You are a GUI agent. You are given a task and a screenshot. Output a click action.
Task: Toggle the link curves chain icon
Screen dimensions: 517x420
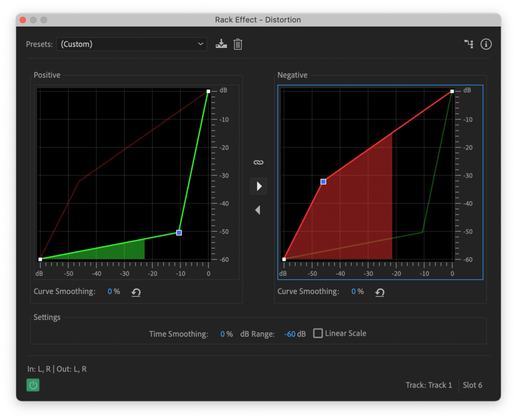click(258, 163)
